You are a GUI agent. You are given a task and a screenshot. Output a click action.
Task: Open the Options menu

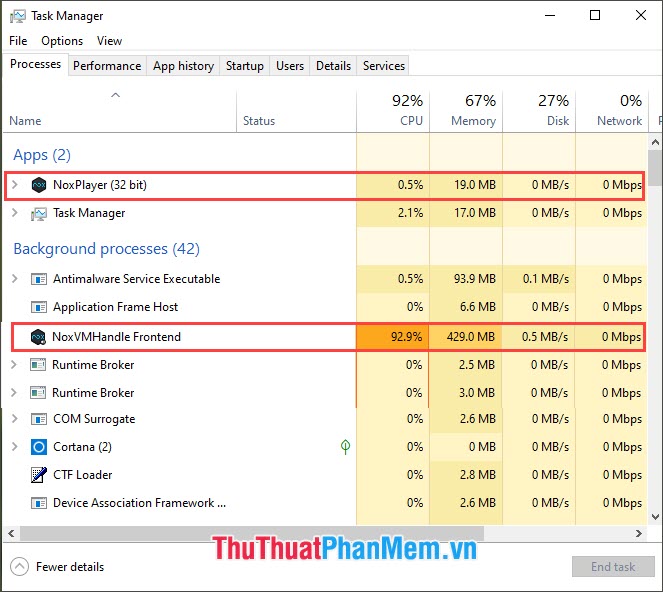click(x=62, y=41)
